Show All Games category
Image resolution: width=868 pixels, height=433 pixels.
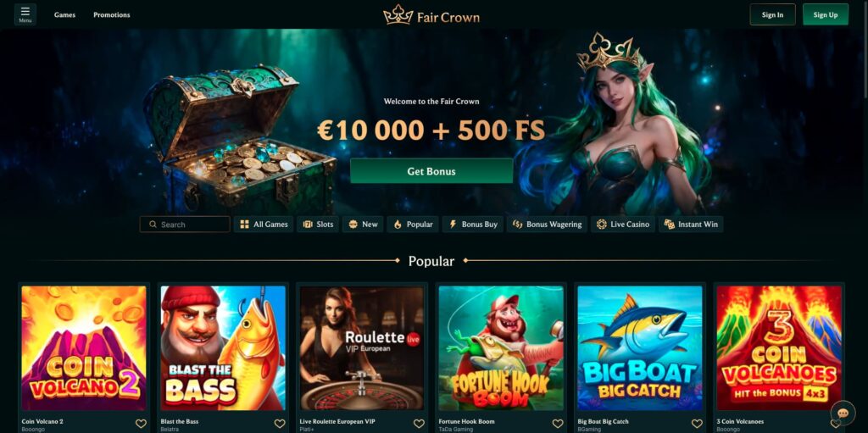pos(264,225)
